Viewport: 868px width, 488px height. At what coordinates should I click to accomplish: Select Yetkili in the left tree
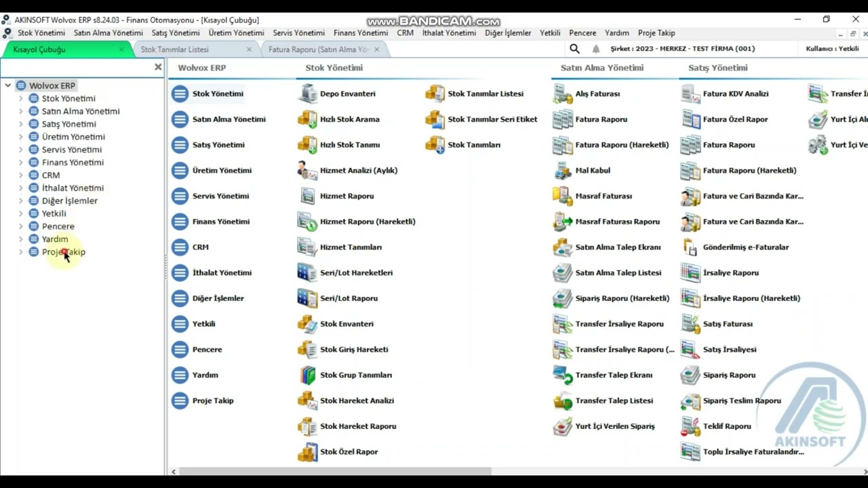click(x=54, y=213)
